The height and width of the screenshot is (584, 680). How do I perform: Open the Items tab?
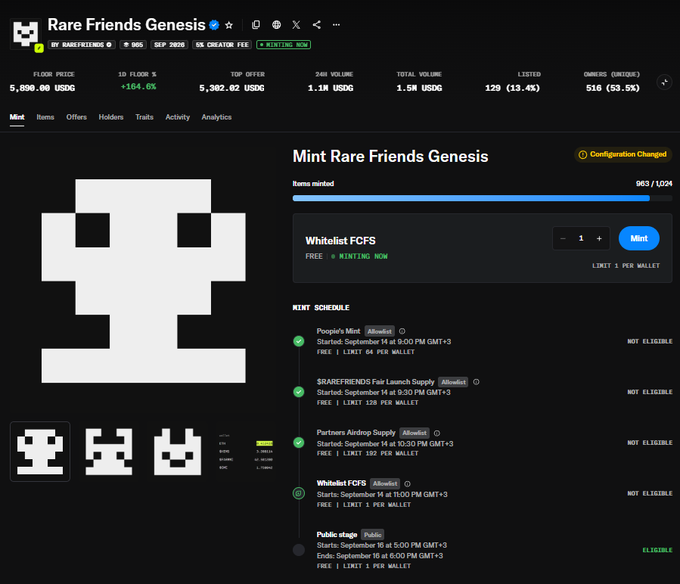(x=45, y=117)
